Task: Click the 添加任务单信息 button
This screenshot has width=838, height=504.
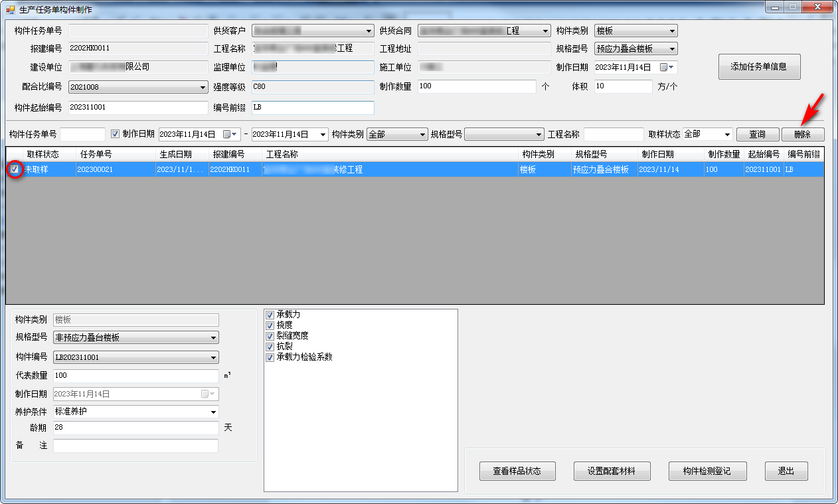Action: point(759,66)
